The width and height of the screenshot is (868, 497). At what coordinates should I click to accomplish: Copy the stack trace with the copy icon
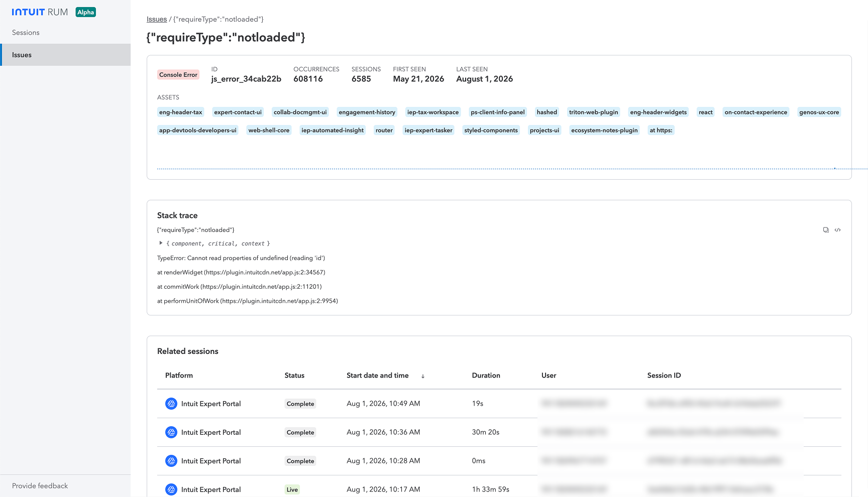(x=826, y=230)
